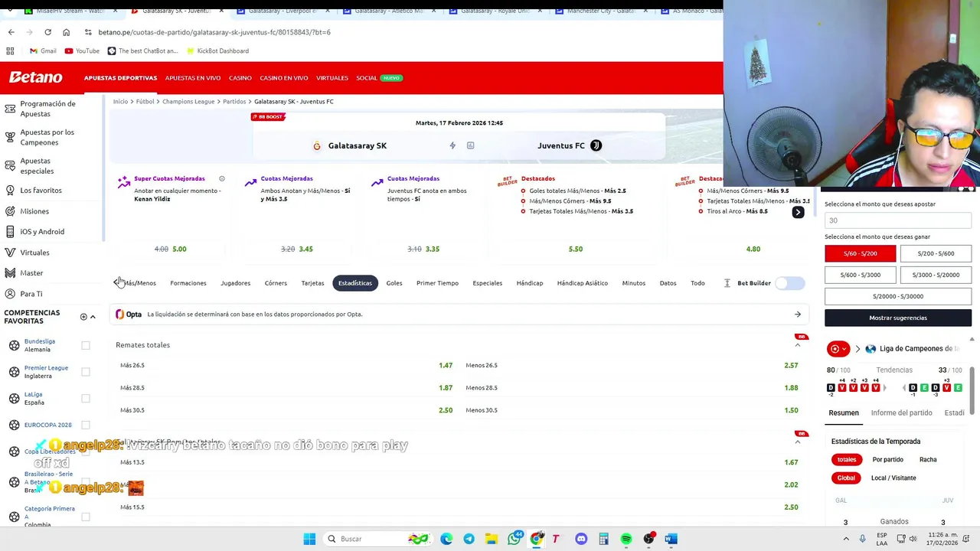
Task: Open the Gmail bookmark
Action: [43, 51]
